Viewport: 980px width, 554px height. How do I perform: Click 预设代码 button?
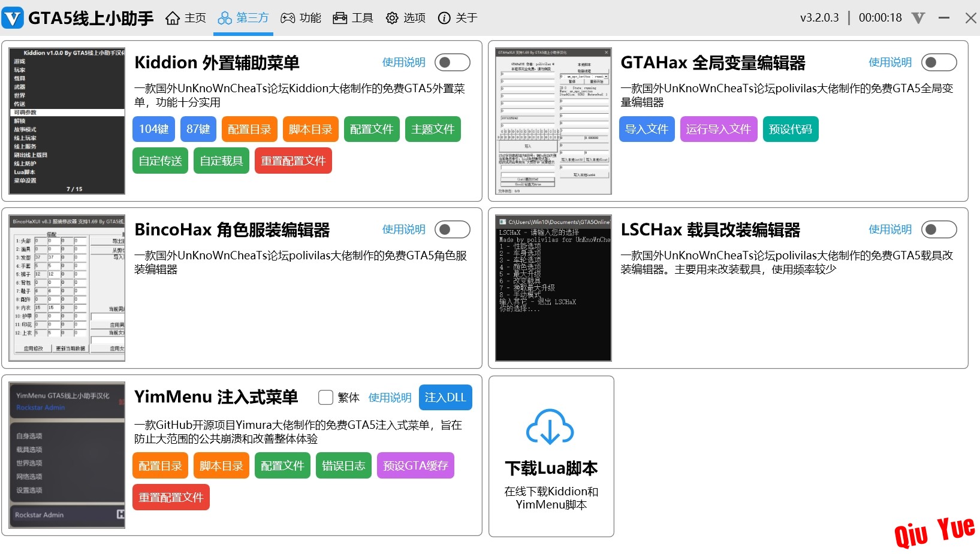point(791,129)
